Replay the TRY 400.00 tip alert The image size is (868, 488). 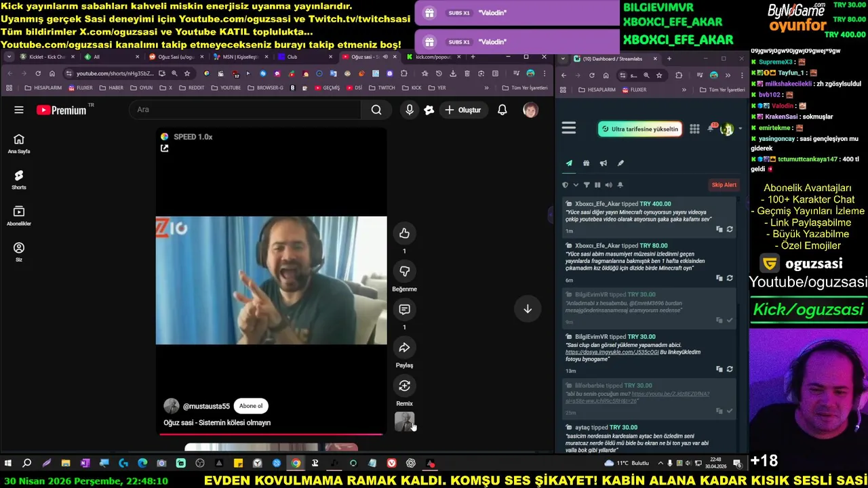[730, 230]
